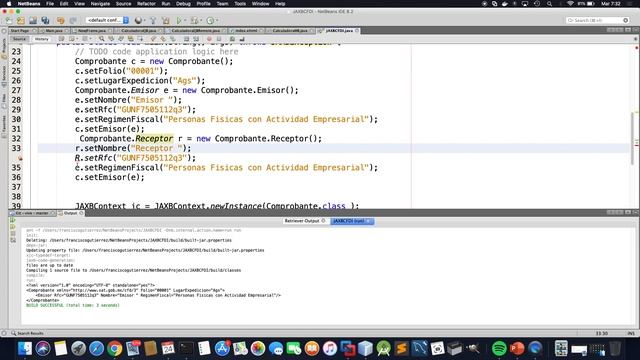Close the JAXBCFDI.java editor tab

pyautogui.click(x=357, y=31)
